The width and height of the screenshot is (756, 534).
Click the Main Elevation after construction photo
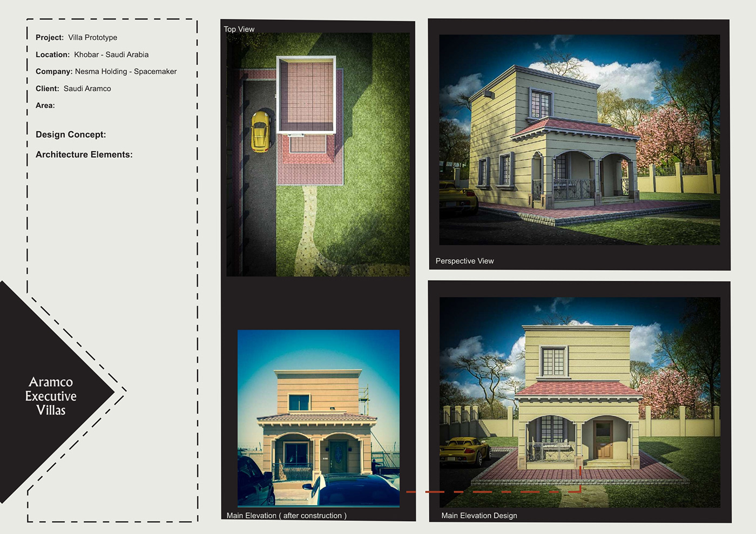pyautogui.click(x=319, y=421)
